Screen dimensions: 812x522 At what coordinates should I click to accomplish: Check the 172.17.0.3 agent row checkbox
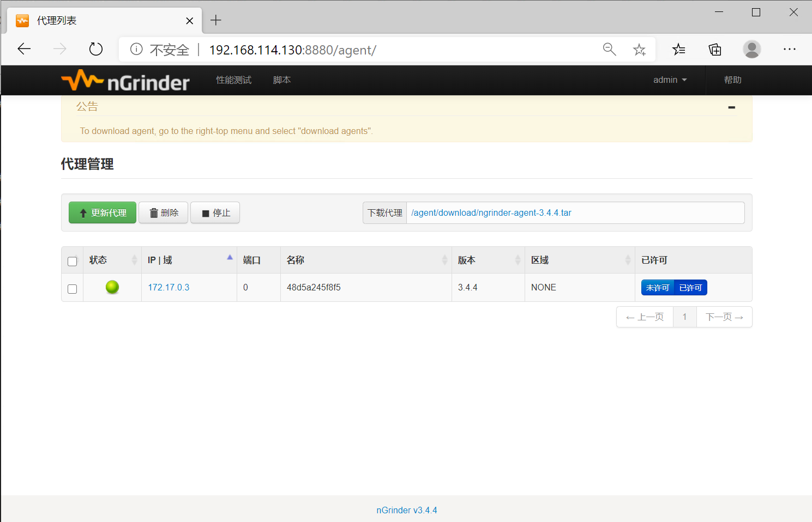(x=72, y=289)
